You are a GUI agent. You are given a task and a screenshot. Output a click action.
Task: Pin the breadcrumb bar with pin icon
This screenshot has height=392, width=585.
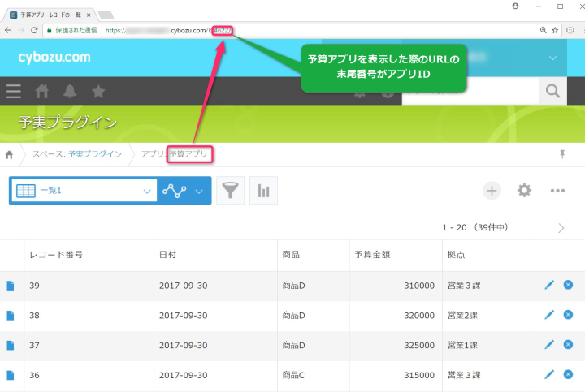click(561, 154)
